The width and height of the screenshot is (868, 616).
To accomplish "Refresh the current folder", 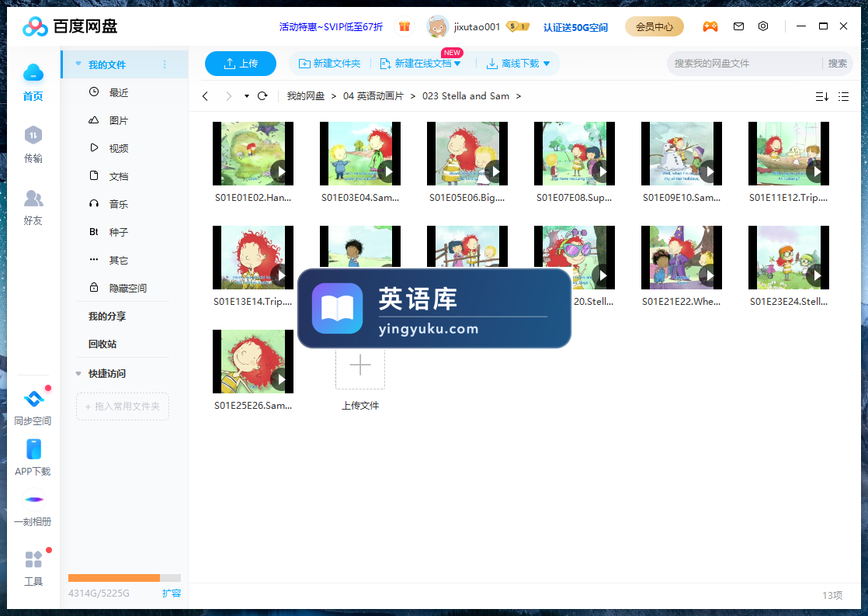I will [x=262, y=96].
